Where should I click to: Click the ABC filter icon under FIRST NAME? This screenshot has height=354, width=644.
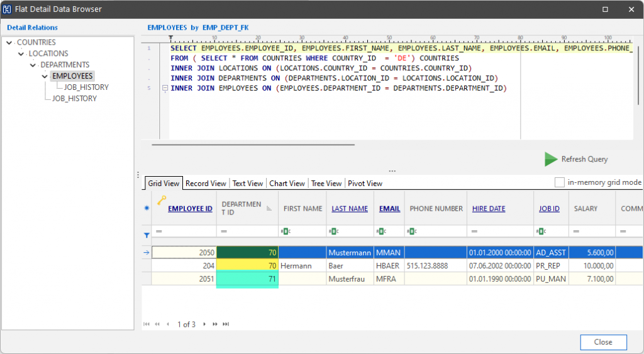pyautogui.click(x=286, y=231)
